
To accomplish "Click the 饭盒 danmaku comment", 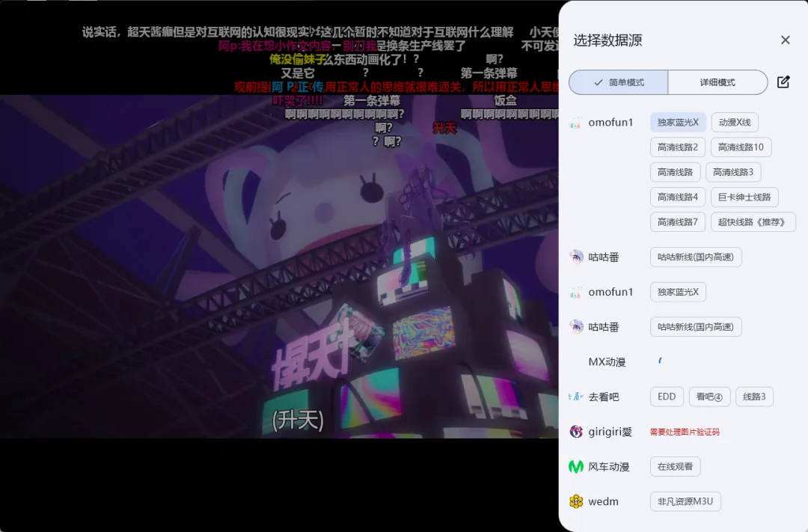I will pyautogui.click(x=506, y=100).
